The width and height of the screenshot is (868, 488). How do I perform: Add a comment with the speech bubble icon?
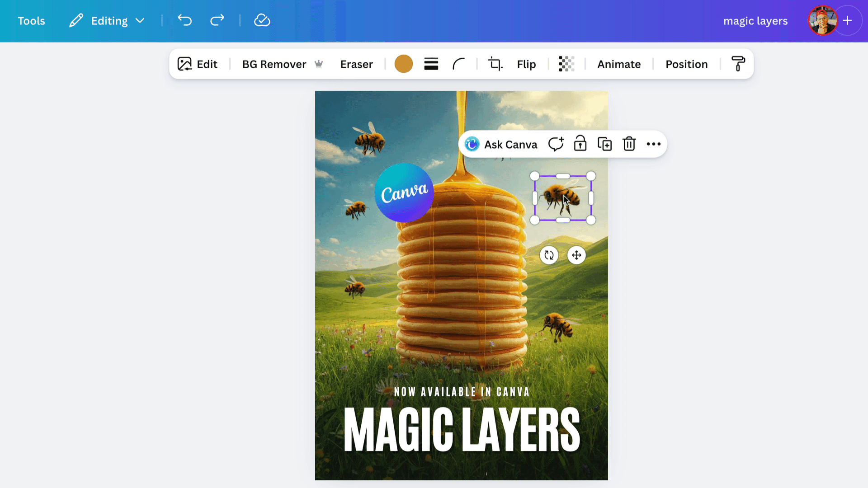point(556,144)
